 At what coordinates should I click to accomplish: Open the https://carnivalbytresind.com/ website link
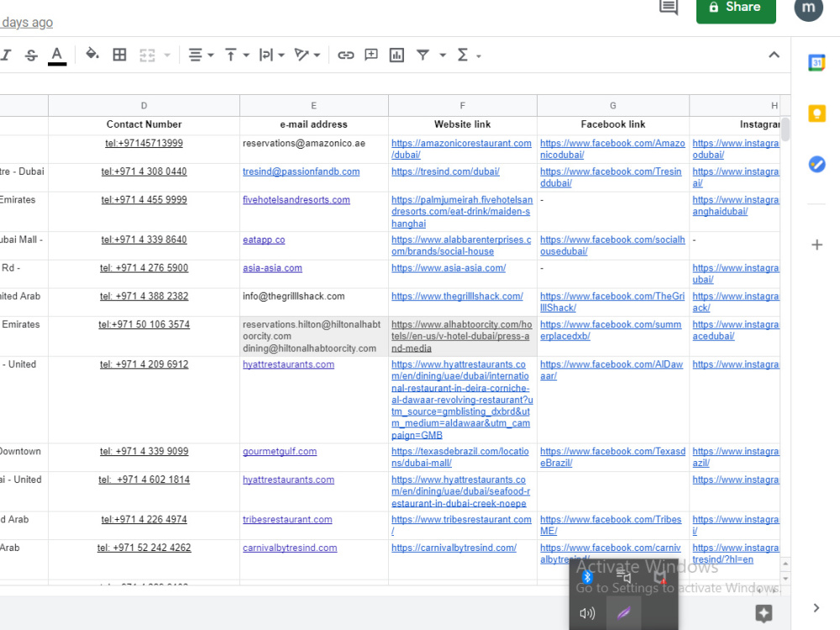[x=454, y=548]
